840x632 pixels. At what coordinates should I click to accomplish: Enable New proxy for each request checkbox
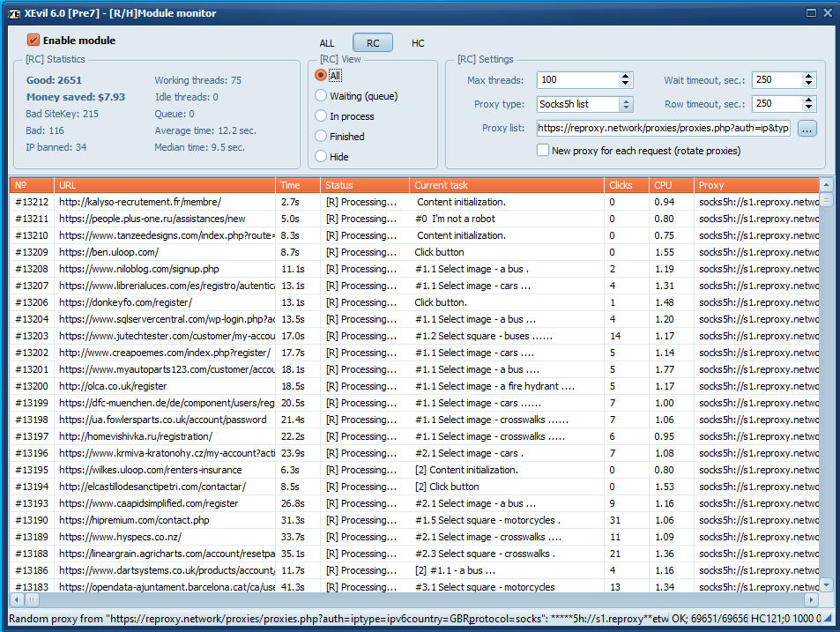coord(543,151)
